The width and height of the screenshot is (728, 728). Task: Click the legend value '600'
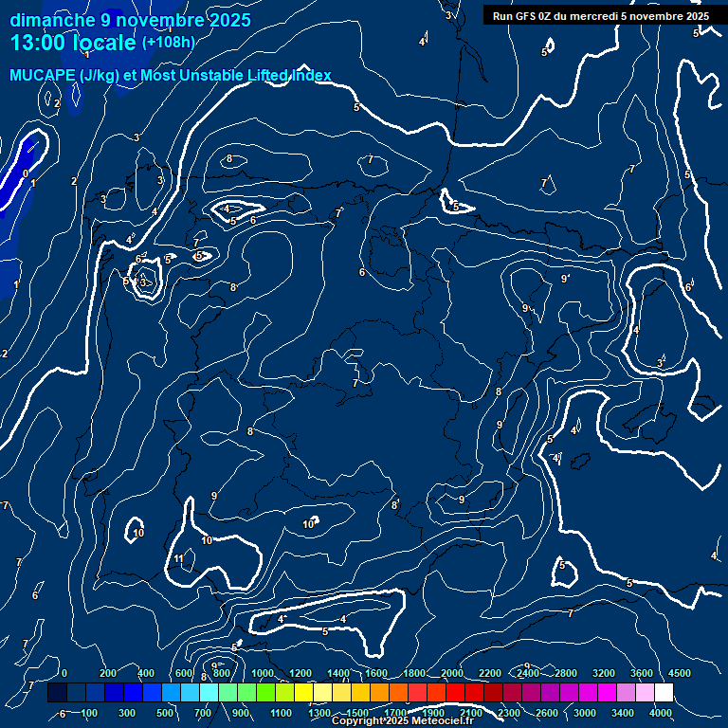[x=183, y=673]
